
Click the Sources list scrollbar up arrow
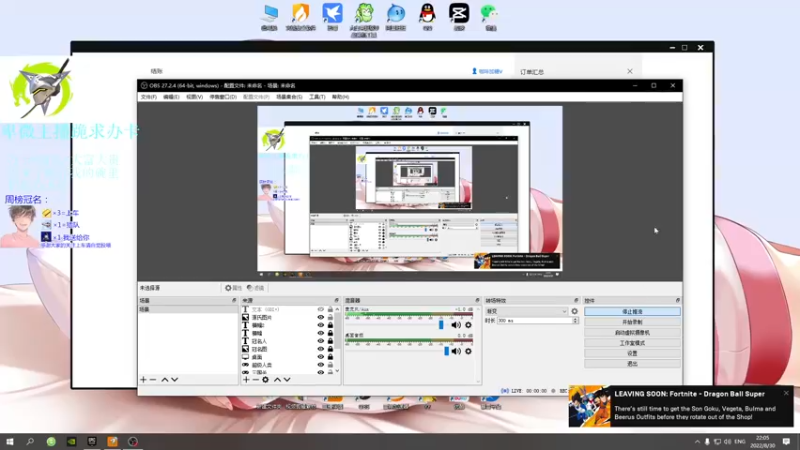point(337,309)
